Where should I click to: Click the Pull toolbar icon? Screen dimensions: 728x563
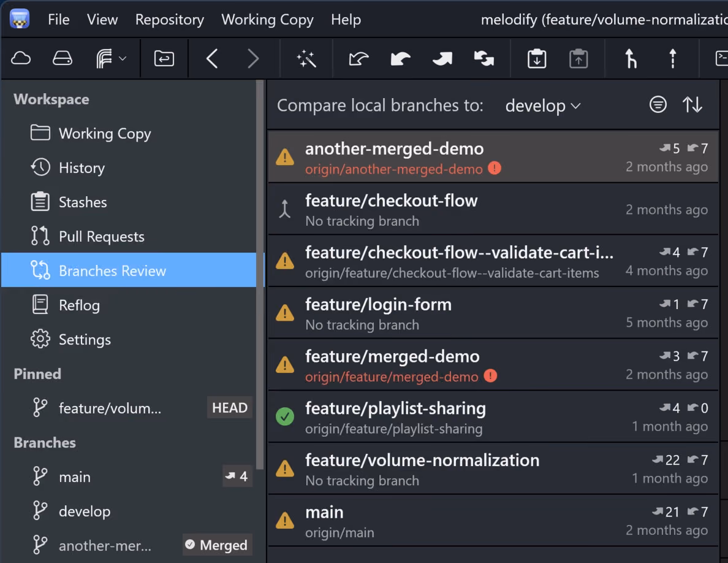pos(400,58)
